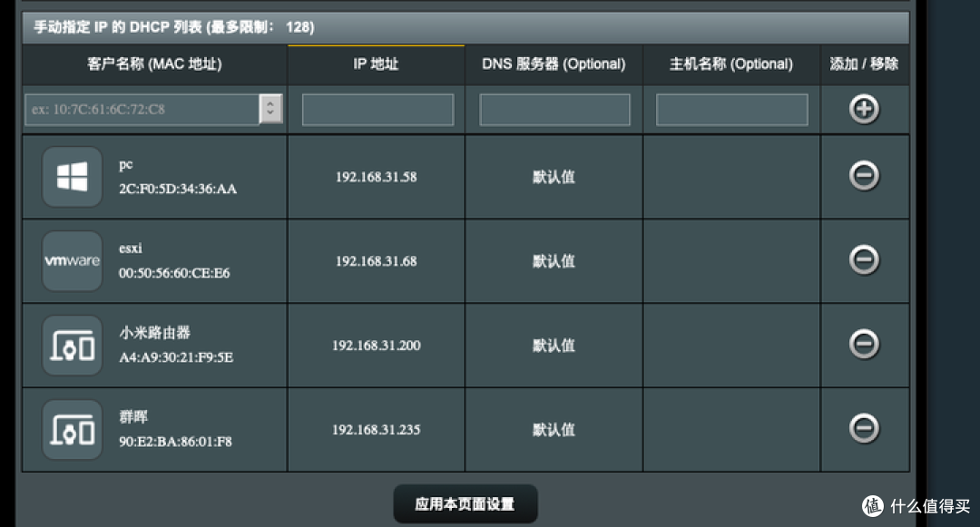980x527 pixels.
Task: Click the IP 地址 column header
Action: [376, 64]
